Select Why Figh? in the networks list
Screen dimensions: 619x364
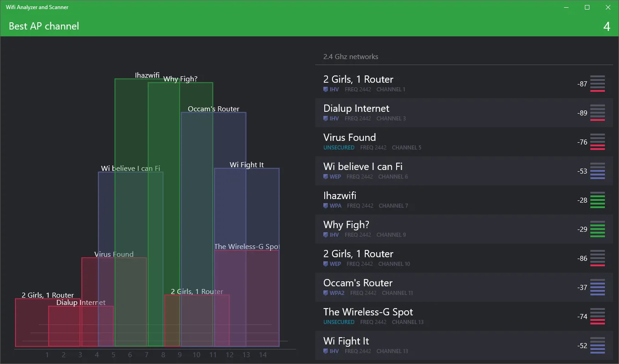tap(464, 229)
